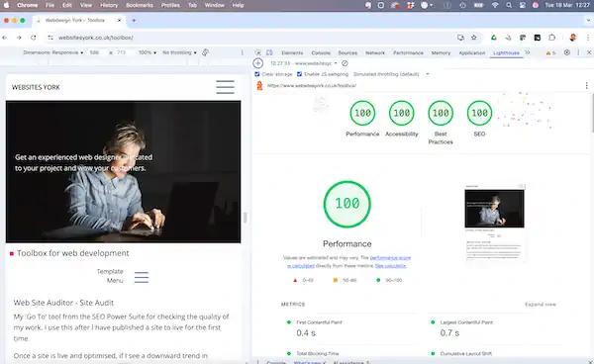Click the Accessibility score gauge
594x364 pixels.
coord(402,113)
